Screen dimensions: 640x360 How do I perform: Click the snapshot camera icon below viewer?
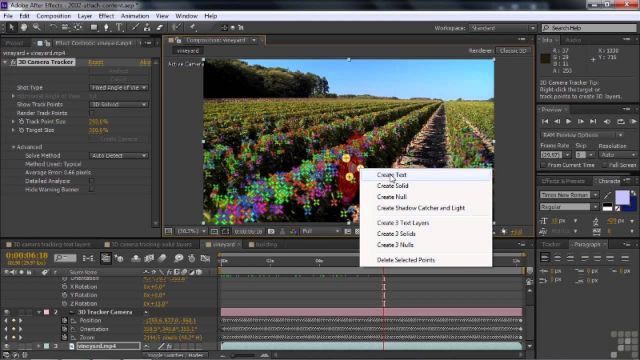click(x=271, y=231)
